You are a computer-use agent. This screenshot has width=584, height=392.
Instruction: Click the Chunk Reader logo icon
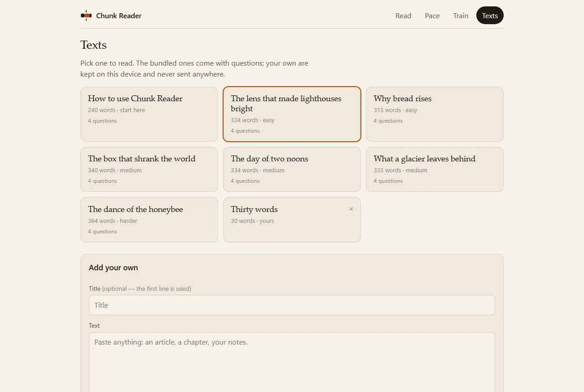coord(86,15)
